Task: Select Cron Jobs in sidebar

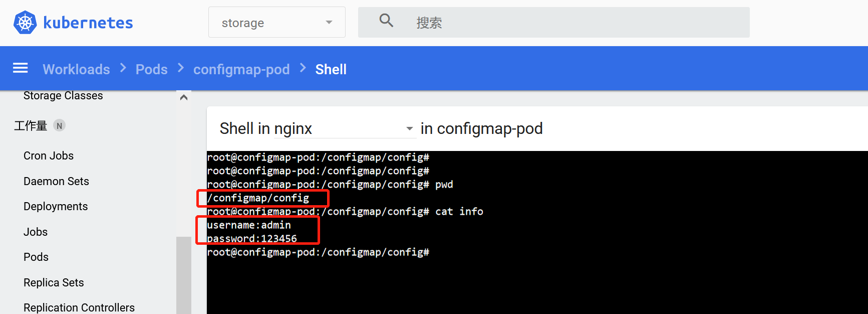Action: tap(49, 156)
